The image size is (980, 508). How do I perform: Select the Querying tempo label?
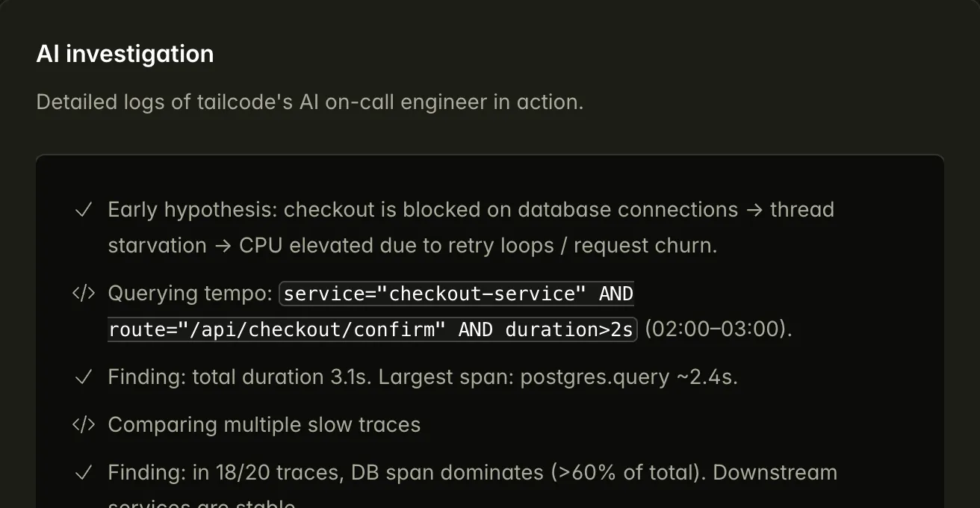pyautogui.click(x=190, y=294)
